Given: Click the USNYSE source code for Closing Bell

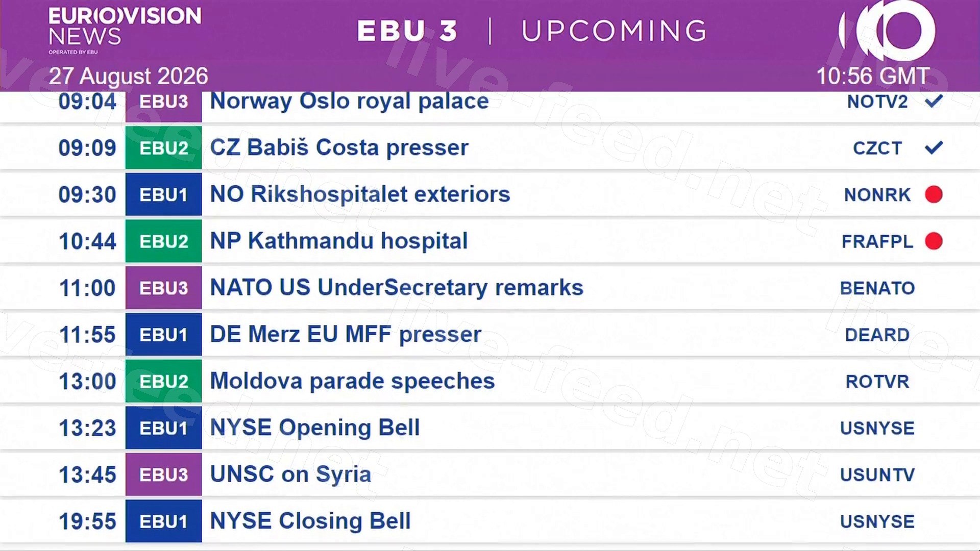Looking at the screenshot, I should point(877,521).
